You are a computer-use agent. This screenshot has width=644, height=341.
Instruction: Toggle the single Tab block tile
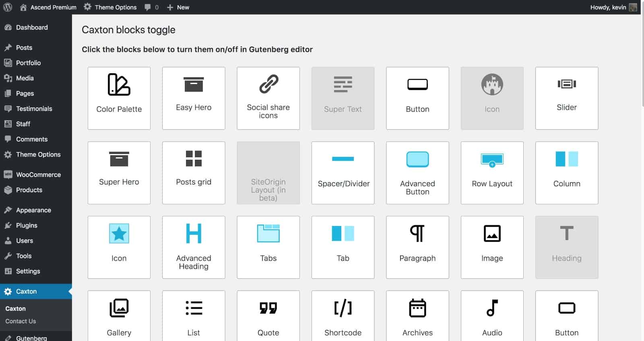tap(343, 247)
